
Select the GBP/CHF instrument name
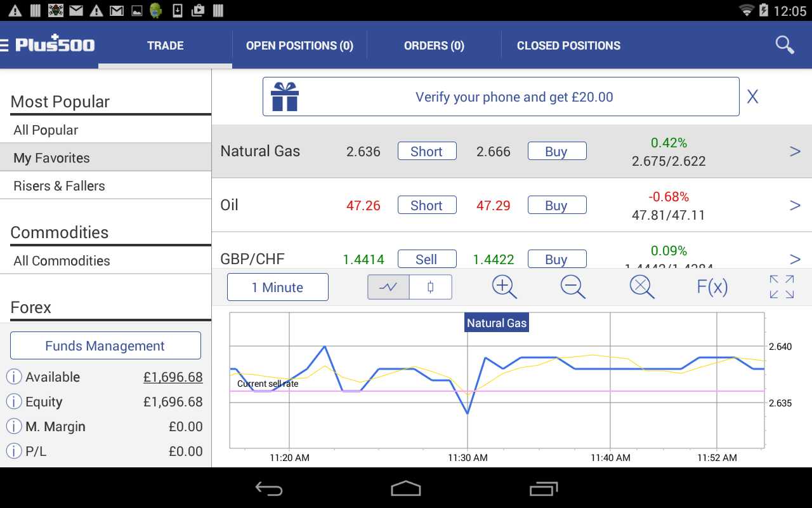252,259
